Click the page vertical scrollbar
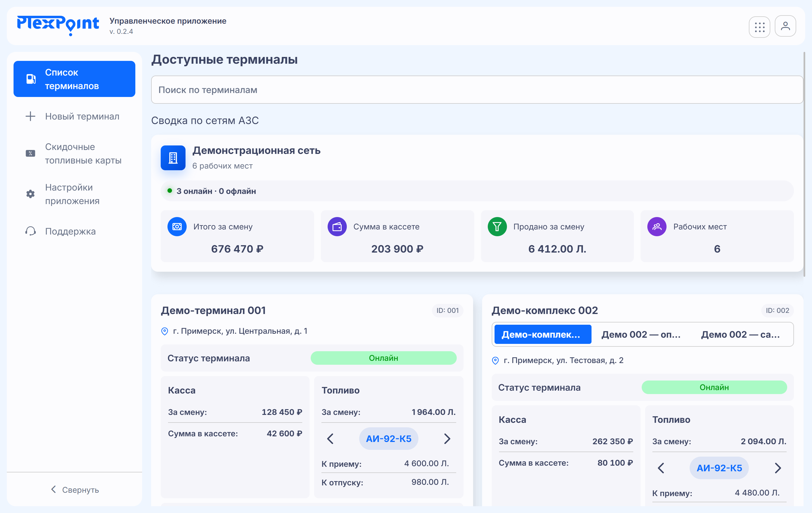This screenshot has height=513, width=812. (x=804, y=164)
